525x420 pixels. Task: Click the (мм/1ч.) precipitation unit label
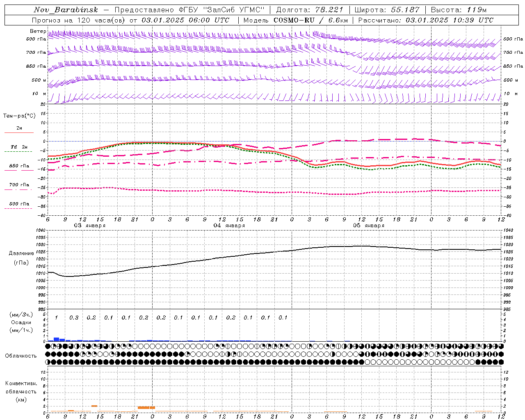click(21, 330)
